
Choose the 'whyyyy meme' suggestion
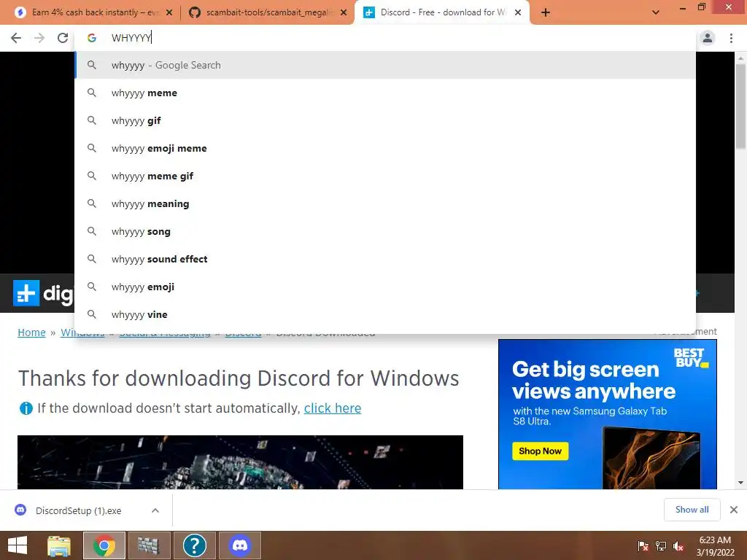pos(385,93)
